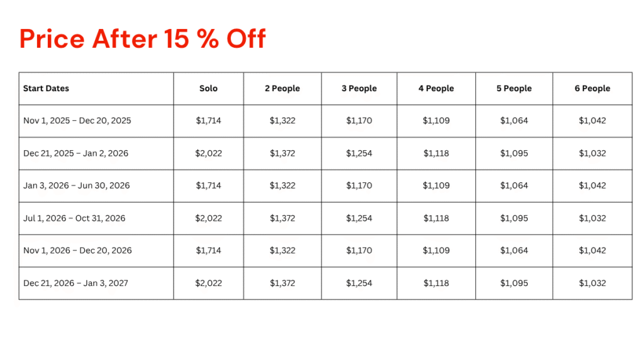Viewport: 644px width, 337px height.
Task: Click the "Nov 1, 2025 – Dec 20, 2025" date cell
Action: (77, 121)
